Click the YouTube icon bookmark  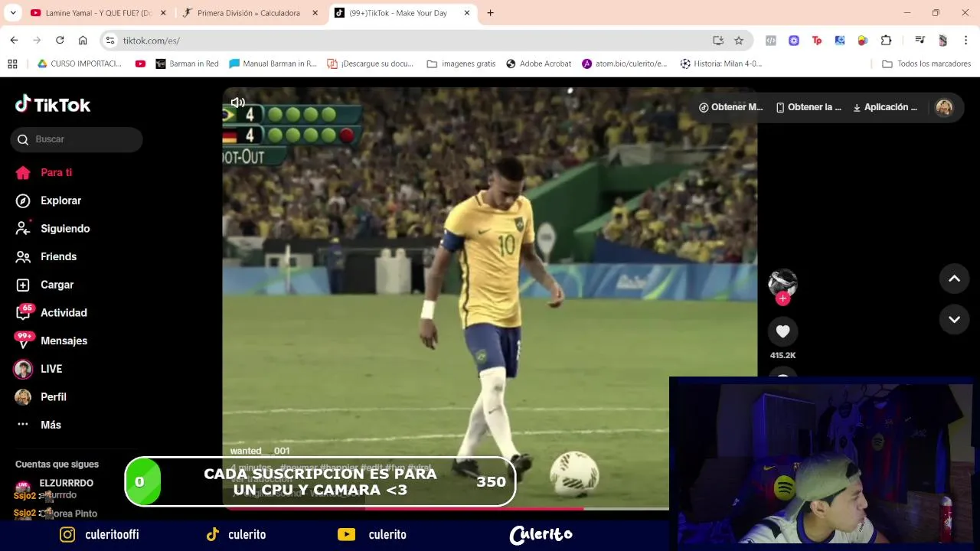(140, 64)
